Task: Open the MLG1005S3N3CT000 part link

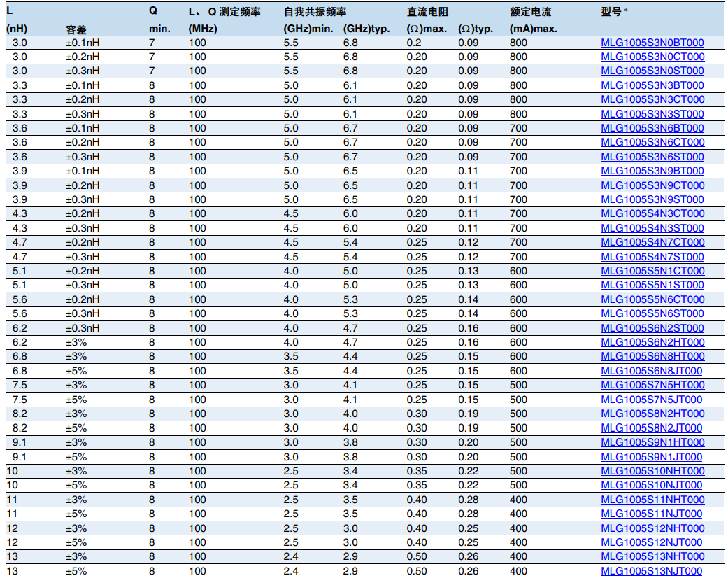Action: click(x=652, y=99)
